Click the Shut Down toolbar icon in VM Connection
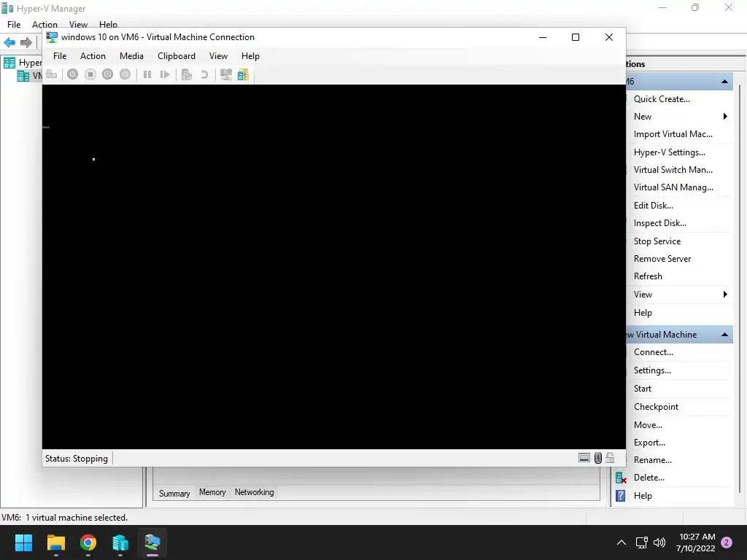The width and height of the screenshot is (747, 560). point(108,74)
